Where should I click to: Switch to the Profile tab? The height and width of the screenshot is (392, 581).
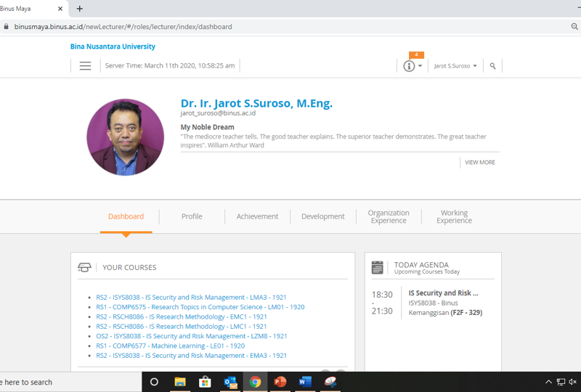pos(192,216)
